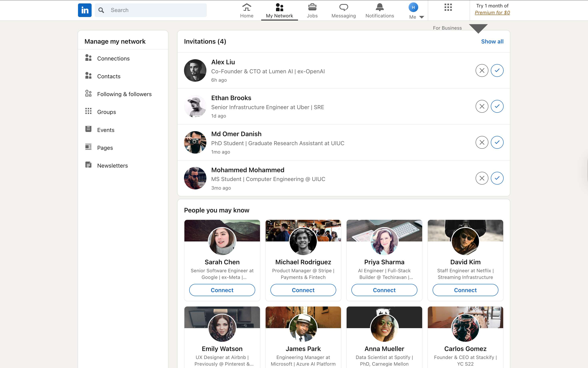Open Md Omer Danish's profile photo
588x368 pixels.
[195, 142]
